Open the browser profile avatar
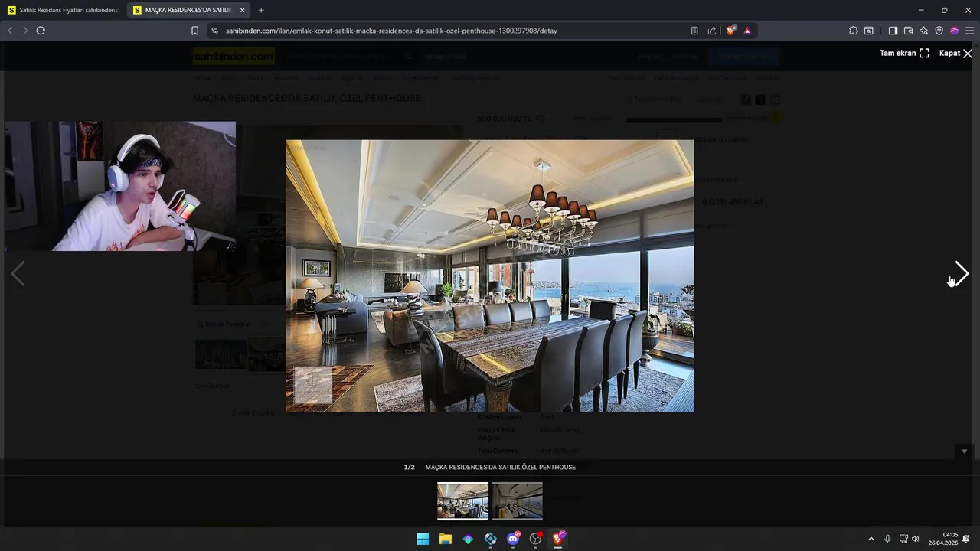The width and height of the screenshot is (980, 551). coord(954,31)
